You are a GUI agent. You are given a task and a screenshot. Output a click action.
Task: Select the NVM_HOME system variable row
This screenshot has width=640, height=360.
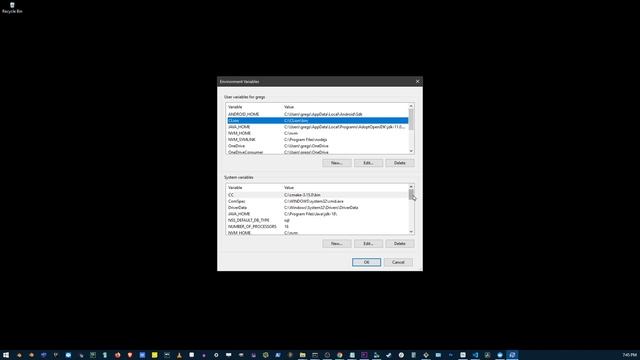point(318,233)
